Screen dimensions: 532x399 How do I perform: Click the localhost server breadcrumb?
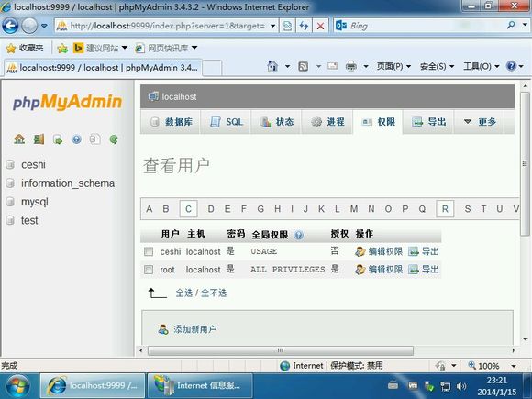[179, 96]
